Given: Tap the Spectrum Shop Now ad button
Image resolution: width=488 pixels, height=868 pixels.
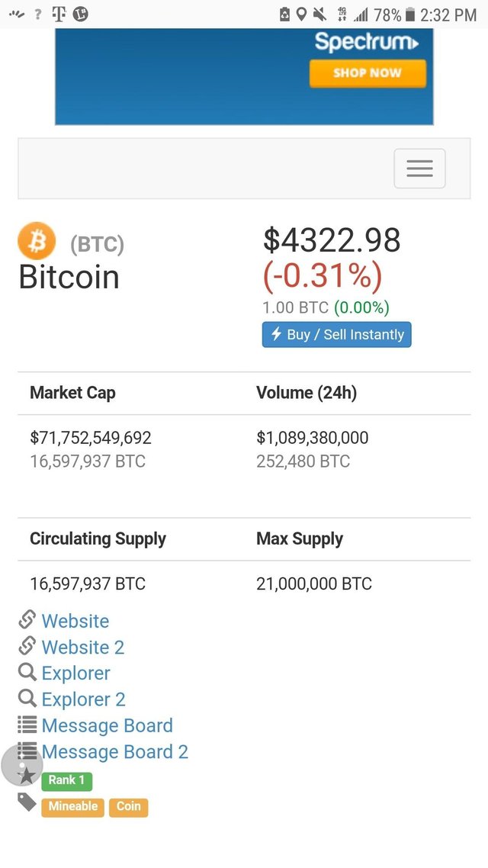Looking at the screenshot, I should (x=367, y=73).
